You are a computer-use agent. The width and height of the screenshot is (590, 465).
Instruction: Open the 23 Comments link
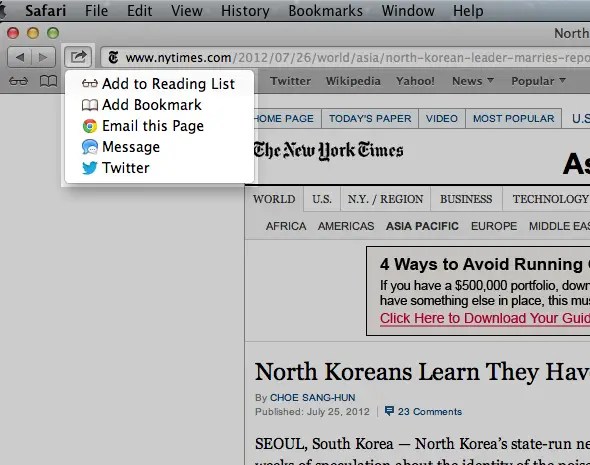pyautogui.click(x=430, y=412)
